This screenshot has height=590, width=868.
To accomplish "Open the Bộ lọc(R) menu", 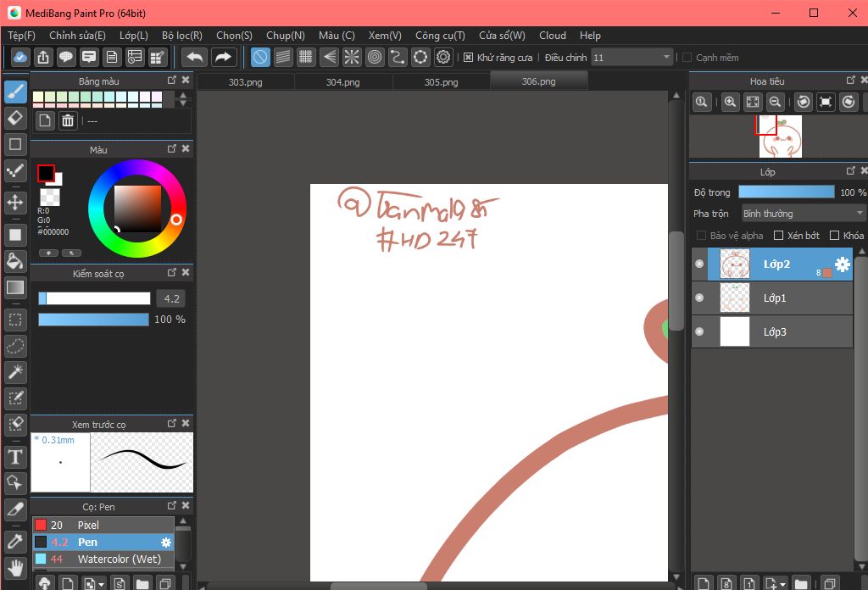I will click(x=182, y=36).
